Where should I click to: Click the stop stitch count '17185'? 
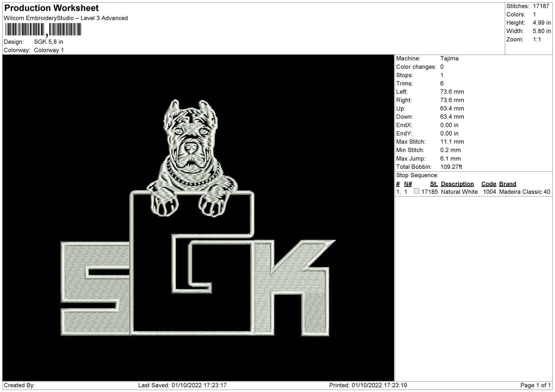point(429,192)
